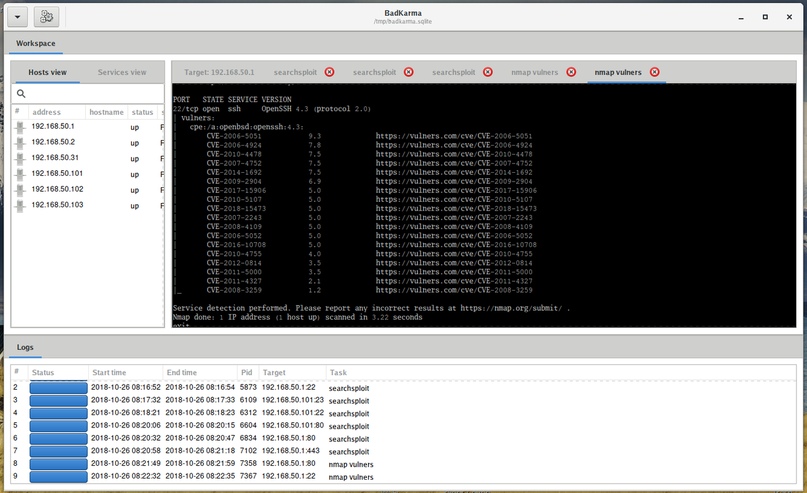Close the first searchsploit tab
This screenshot has height=493, width=807.
329,72
